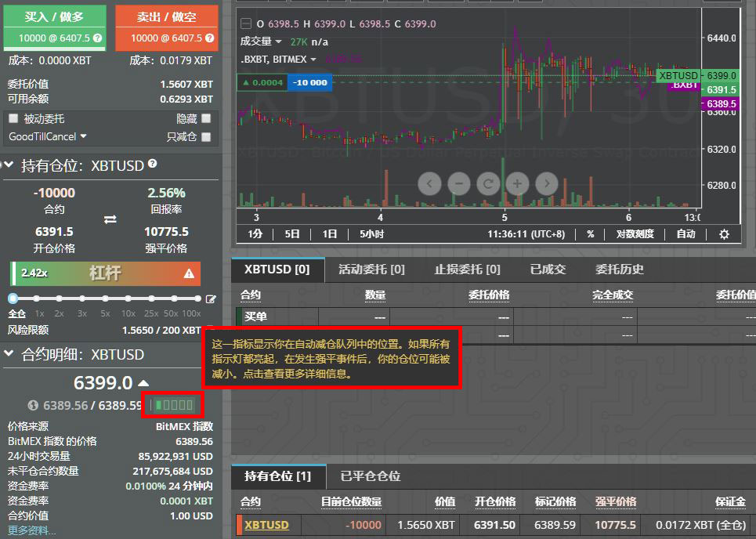Set the leverage slider to 10x
This screenshot has height=539, width=756.
128,298
